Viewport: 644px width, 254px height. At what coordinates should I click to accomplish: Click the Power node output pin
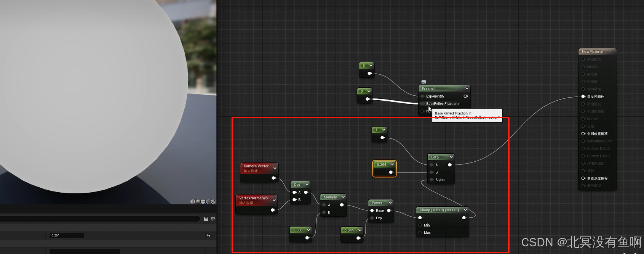pos(389,211)
